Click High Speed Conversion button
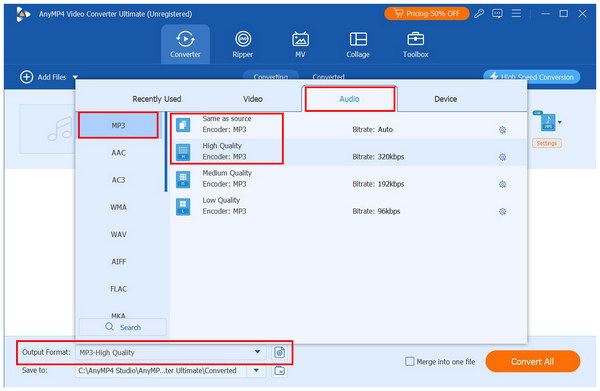This screenshot has height=391, width=600. [532, 77]
